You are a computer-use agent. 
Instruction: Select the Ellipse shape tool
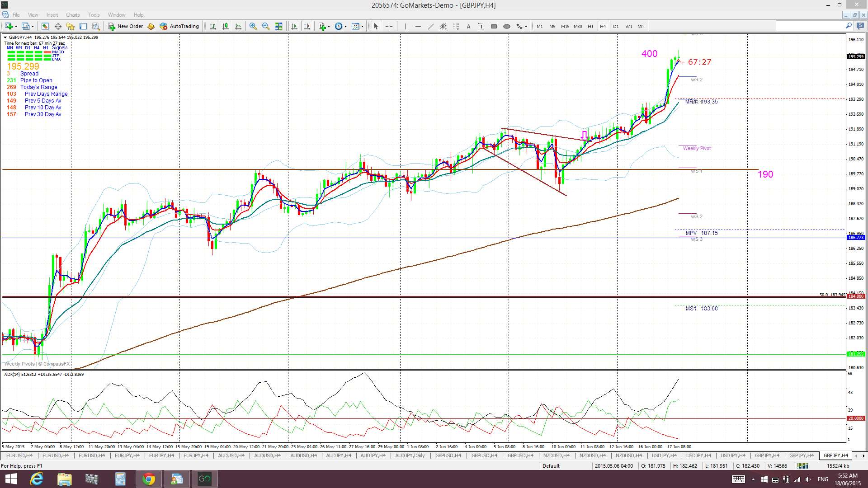(507, 26)
